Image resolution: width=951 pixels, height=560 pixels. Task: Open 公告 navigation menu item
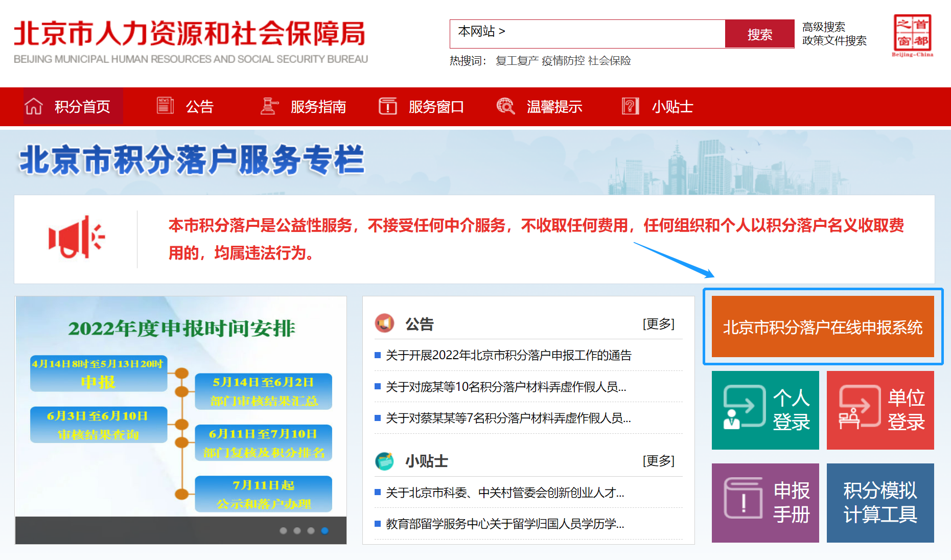point(199,106)
